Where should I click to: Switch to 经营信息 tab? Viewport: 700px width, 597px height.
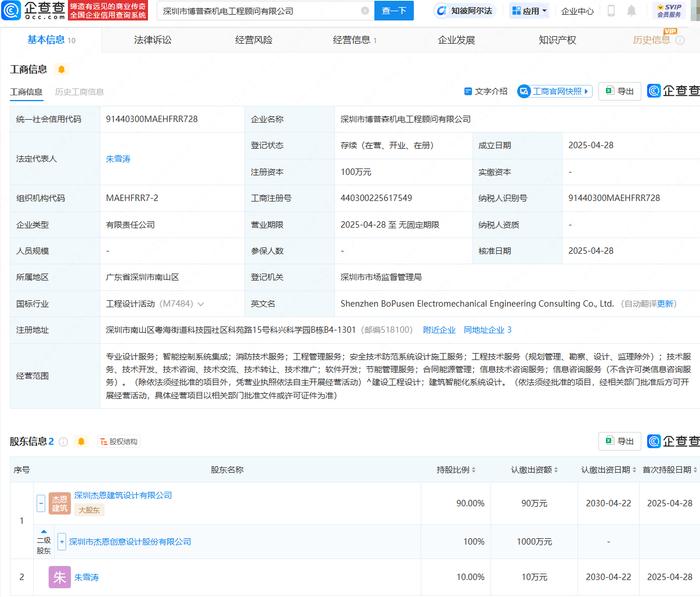355,40
